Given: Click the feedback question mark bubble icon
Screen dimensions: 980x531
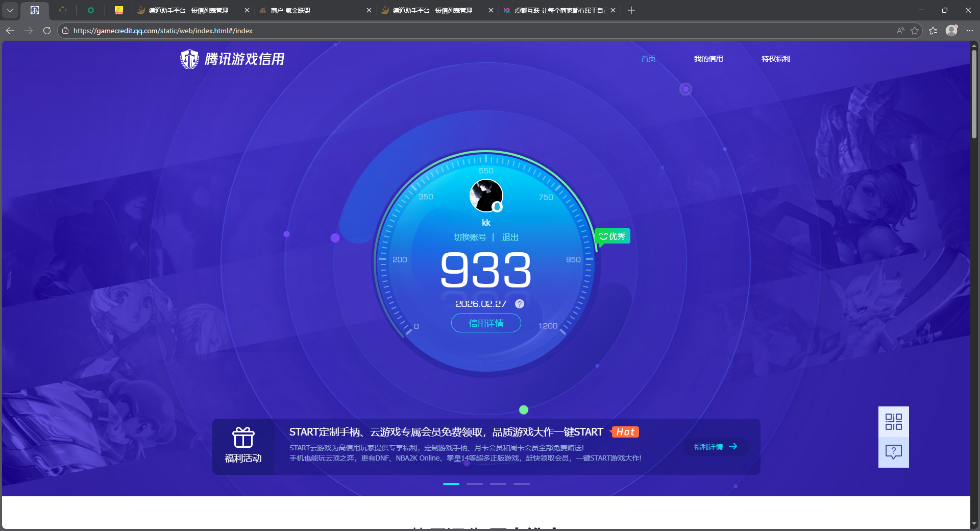Looking at the screenshot, I should (893, 451).
